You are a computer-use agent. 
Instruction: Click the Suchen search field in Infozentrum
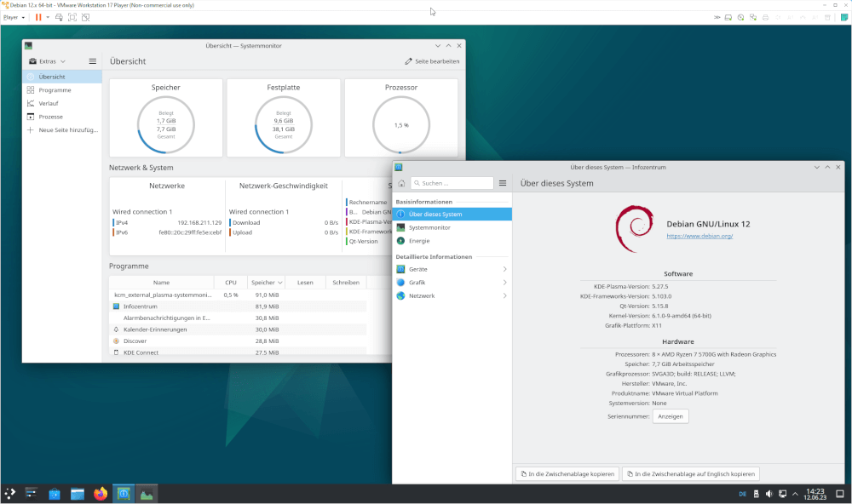point(452,183)
